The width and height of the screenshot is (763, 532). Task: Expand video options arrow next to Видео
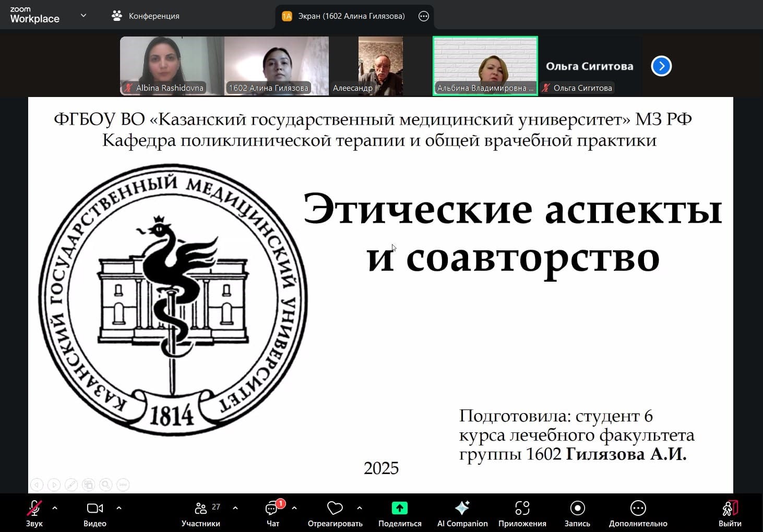point(119,507)
